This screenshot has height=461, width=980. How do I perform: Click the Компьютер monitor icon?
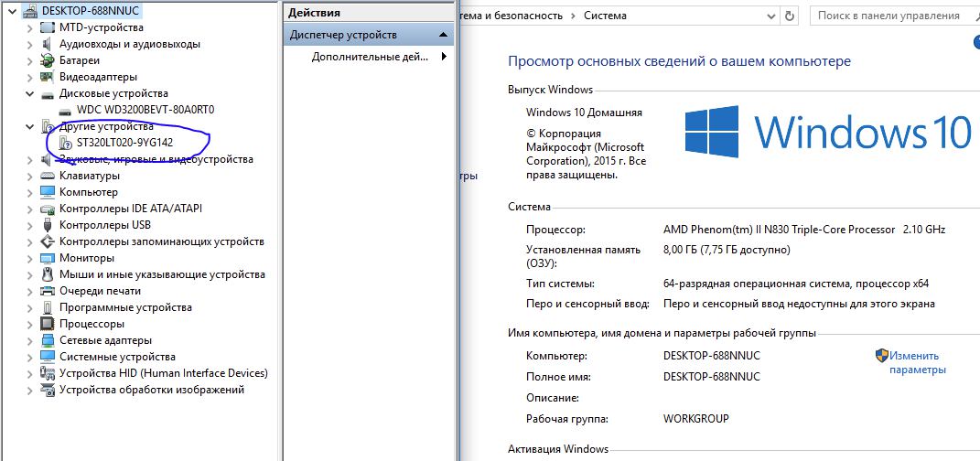pos(48,192)
